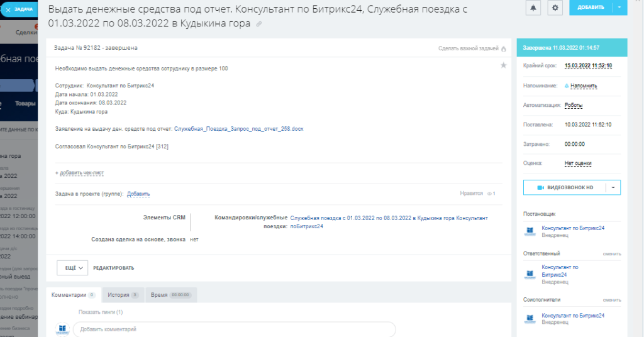Click the Соисполнители avatar icon
This screenshot has height=337, width=644.
(530, 319)
